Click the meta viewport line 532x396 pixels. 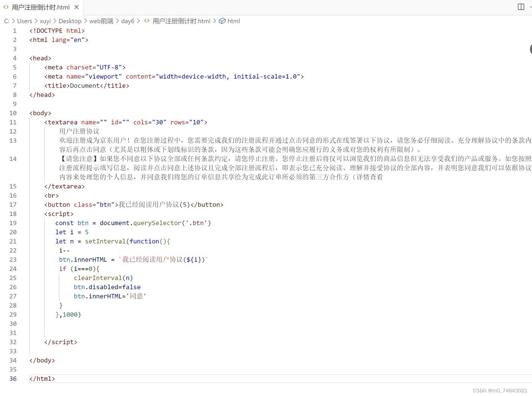(x=174, y=76)
